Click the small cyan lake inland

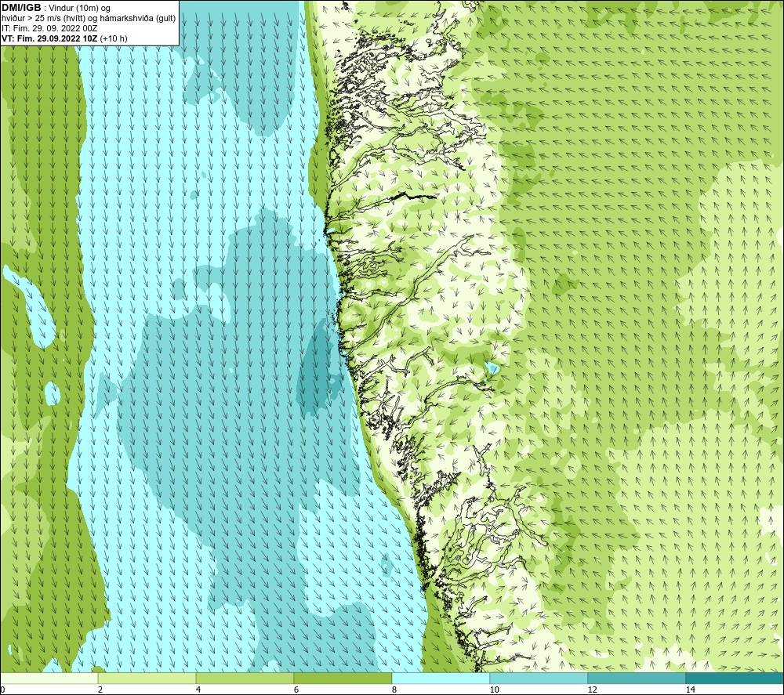pos(492,369)
